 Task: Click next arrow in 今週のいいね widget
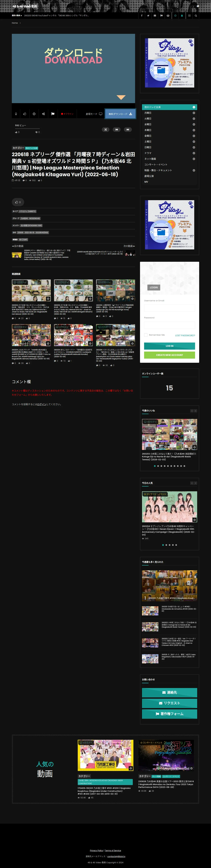tap(196, 411)
